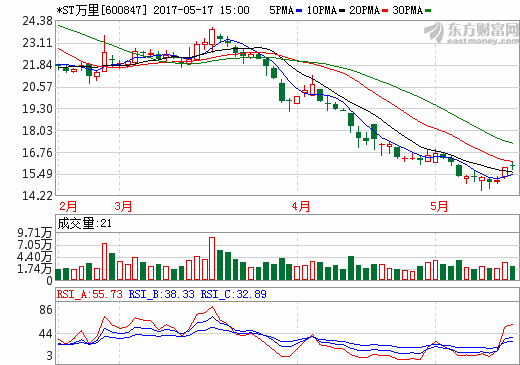Click the 5PMA blue legend swatch
Viewport: 520px width, 365px height.
coord(299,11)
